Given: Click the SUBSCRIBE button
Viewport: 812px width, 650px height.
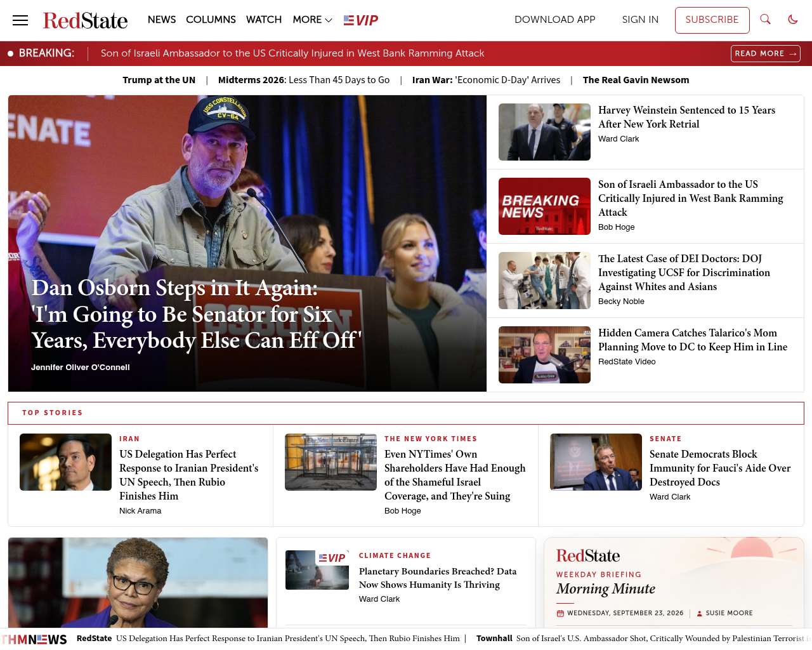Looking at the screenshot, I should [x=712, y=20].
